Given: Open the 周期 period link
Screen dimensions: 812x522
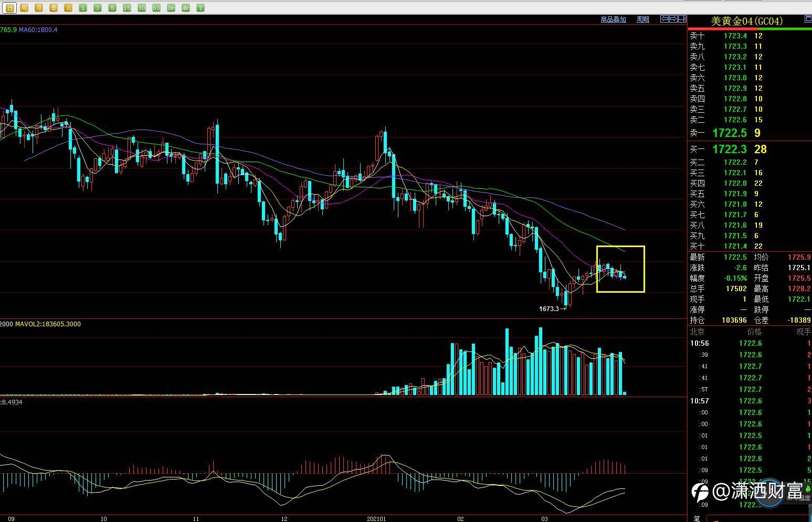Looking at the screenshot, I should [643, 19].
